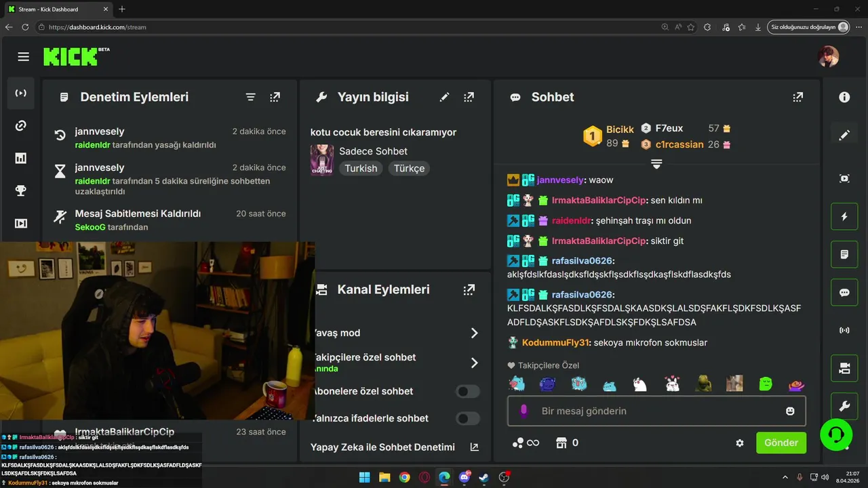Screen dimensions: 868x488
Task: Click the Türkçe language chip
Action: point(410,168)
